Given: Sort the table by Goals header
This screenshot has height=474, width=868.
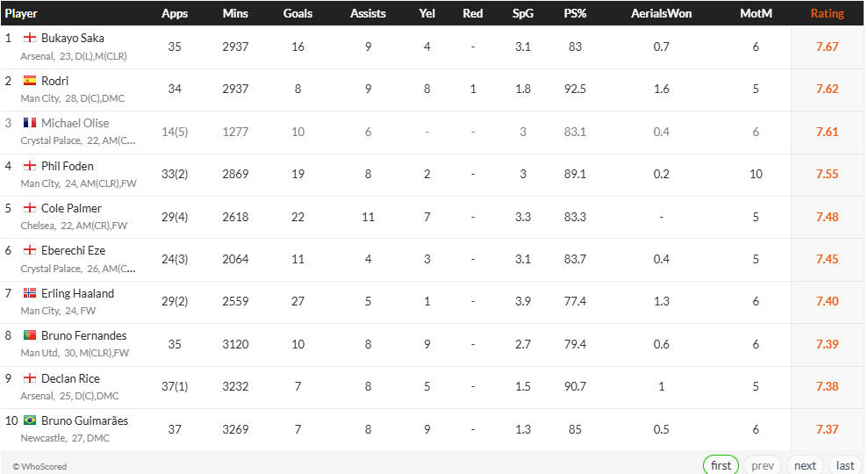Looking at the screenshot, I should point(298,13).
